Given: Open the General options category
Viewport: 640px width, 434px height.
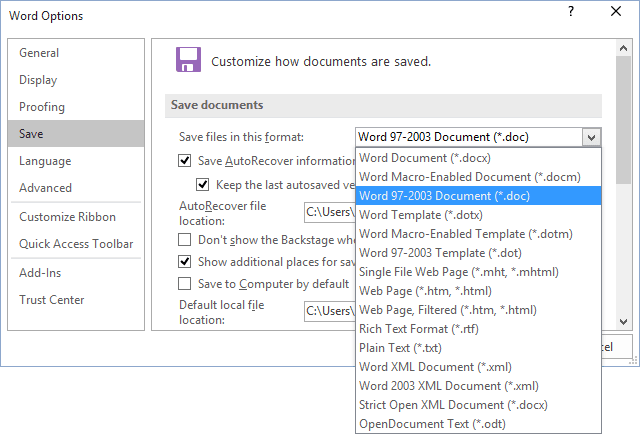Looking at the screenshot, I should [76, 53].
